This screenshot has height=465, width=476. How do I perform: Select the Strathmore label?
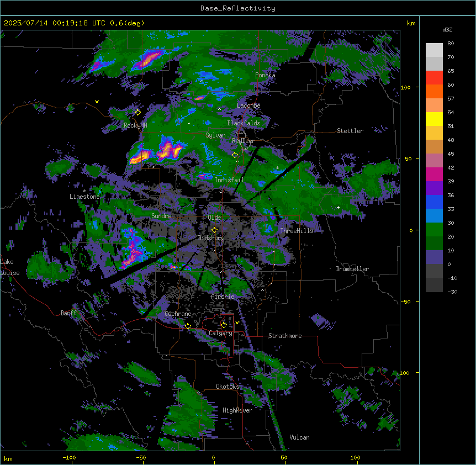click(285, 336)
